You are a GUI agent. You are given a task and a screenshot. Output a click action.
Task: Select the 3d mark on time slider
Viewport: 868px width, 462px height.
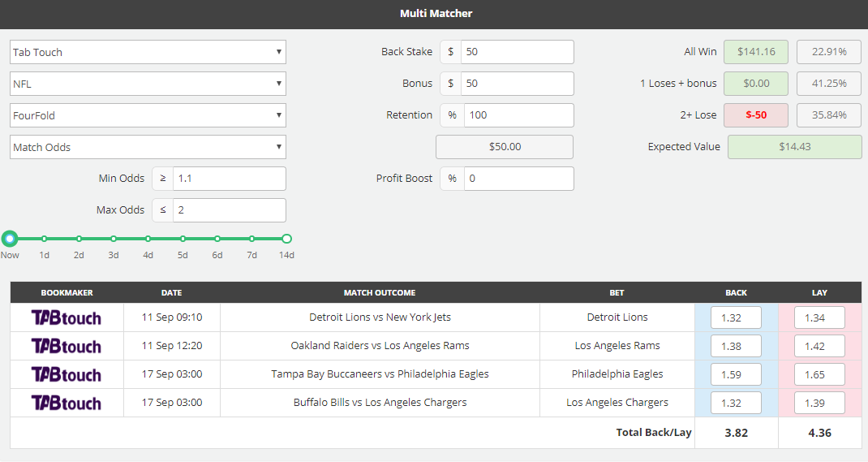(114, 239)
